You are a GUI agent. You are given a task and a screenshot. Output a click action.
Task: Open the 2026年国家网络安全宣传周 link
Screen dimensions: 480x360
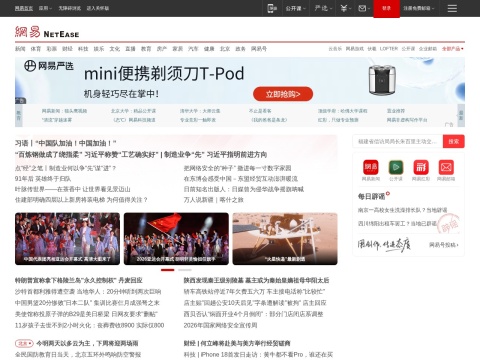(220, 325)
